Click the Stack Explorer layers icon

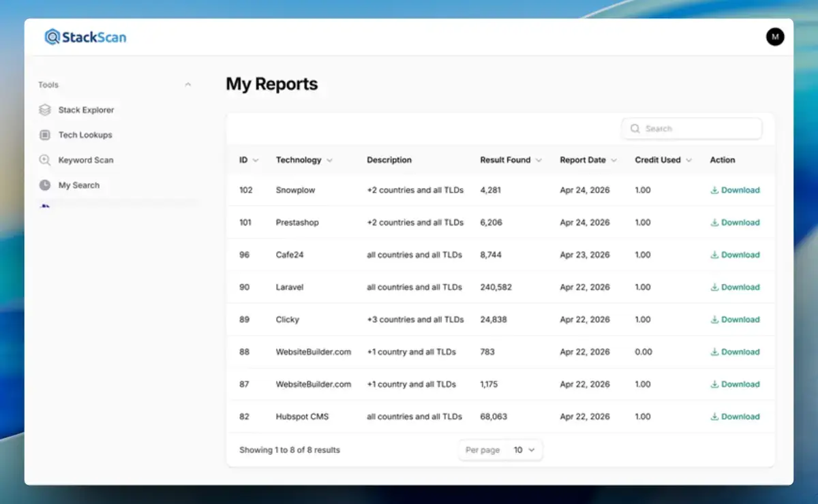point(45,110)
